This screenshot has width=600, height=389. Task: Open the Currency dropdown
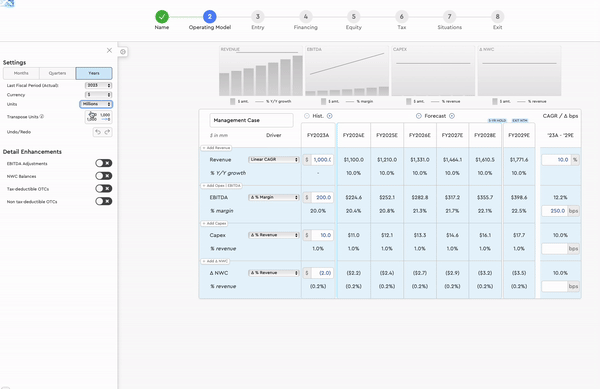click(x=98, y=94)
